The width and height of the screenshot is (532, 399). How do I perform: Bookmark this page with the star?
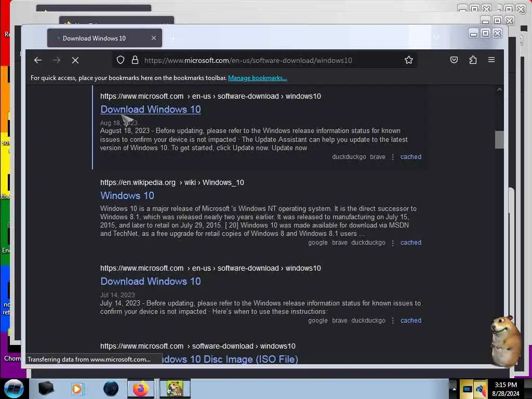click(x=409, y=60)
